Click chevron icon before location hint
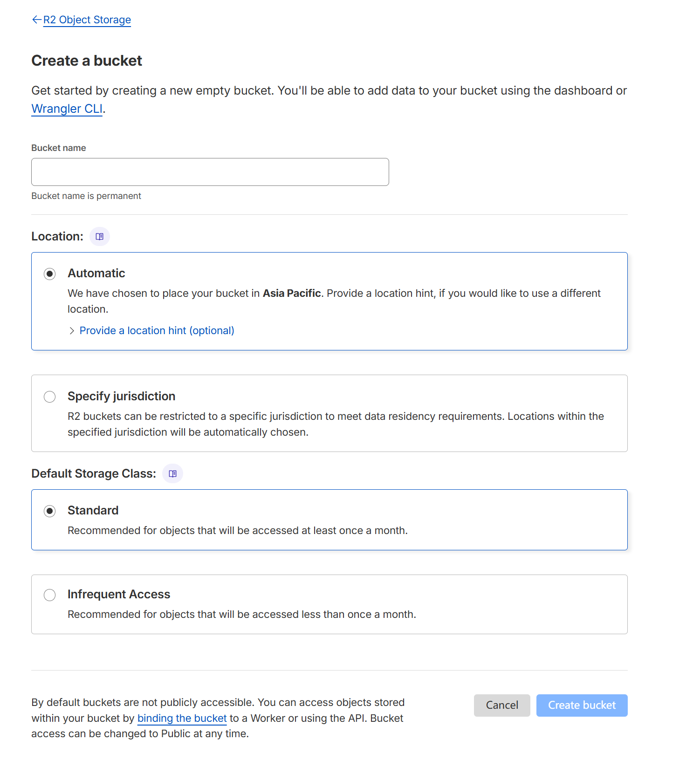This screenshot has width=700, height=767. pos(72,331)
